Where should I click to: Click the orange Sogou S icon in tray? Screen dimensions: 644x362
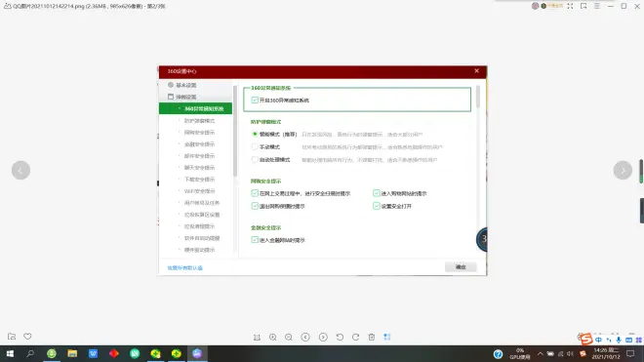tap(583, 354)
